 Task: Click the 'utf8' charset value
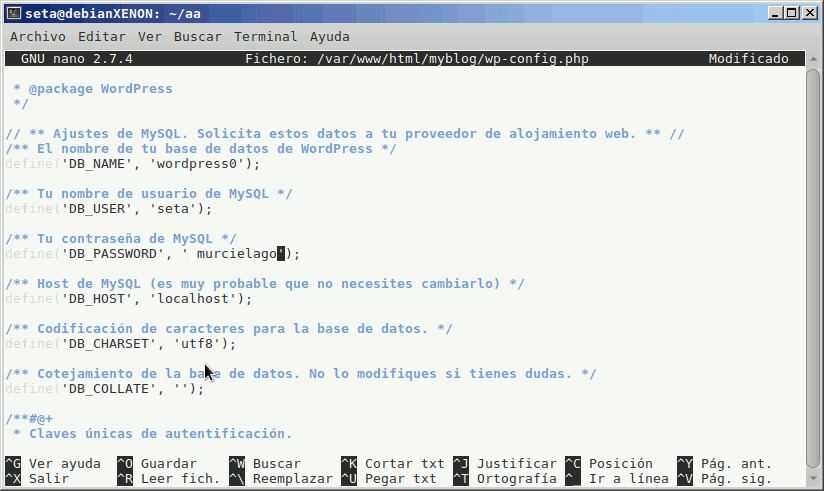(x=197, y=344)
